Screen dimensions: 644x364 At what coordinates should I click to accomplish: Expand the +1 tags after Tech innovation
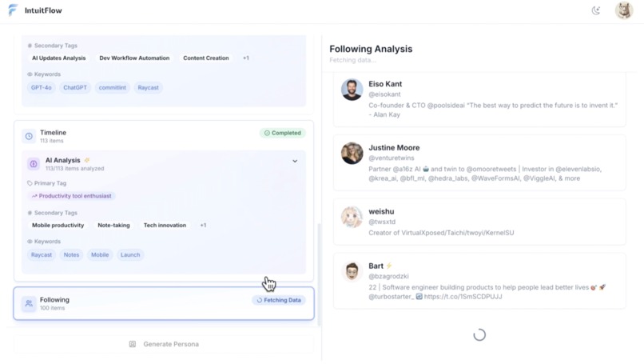203,226
